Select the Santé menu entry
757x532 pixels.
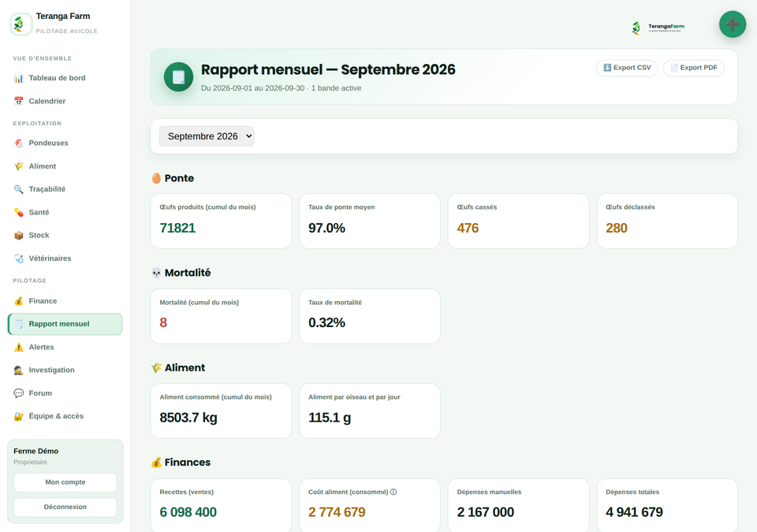pos(65,213)
